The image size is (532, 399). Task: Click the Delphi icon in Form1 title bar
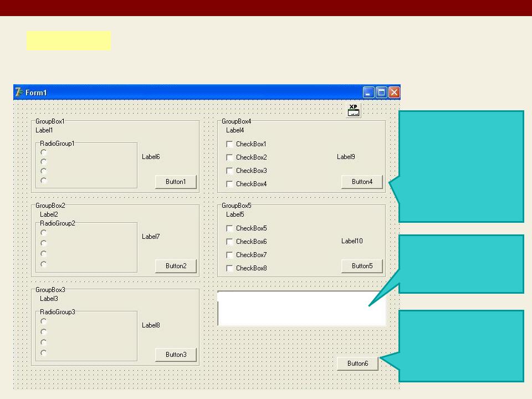pyautogui.click(x=19, y=93)
